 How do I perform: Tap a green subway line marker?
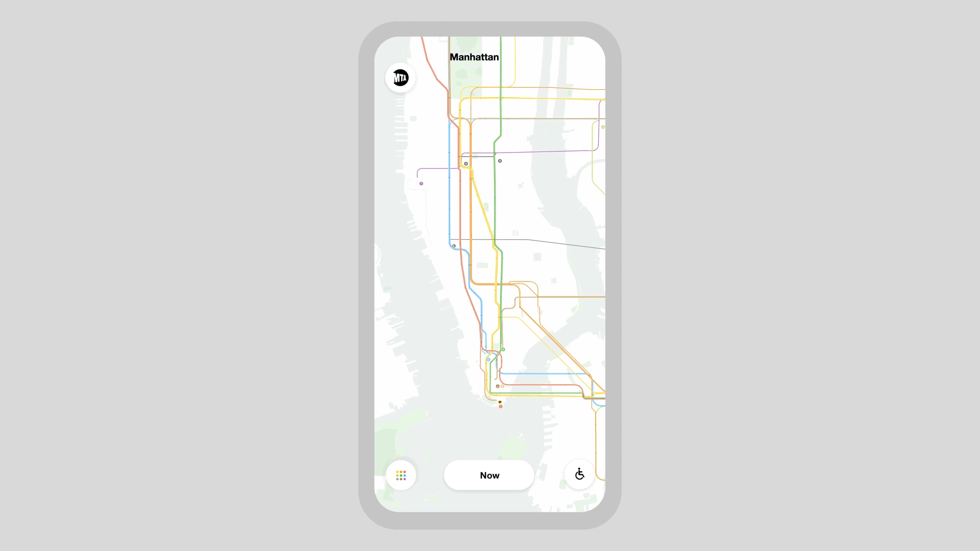tap(503, 349)
